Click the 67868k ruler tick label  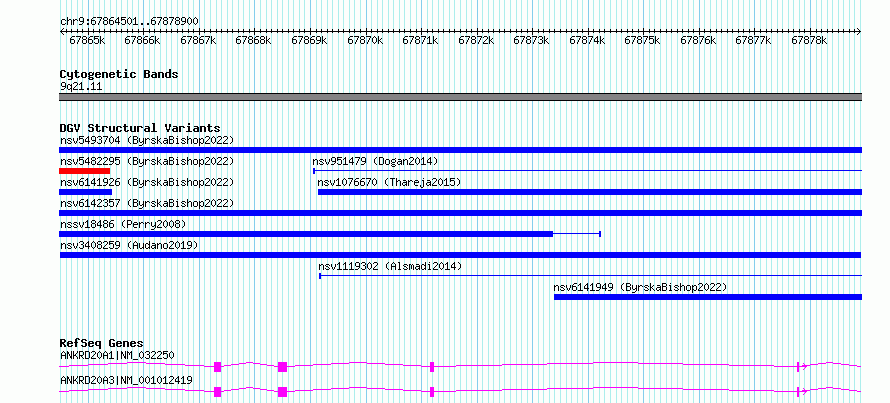click(x=253, y=40)
